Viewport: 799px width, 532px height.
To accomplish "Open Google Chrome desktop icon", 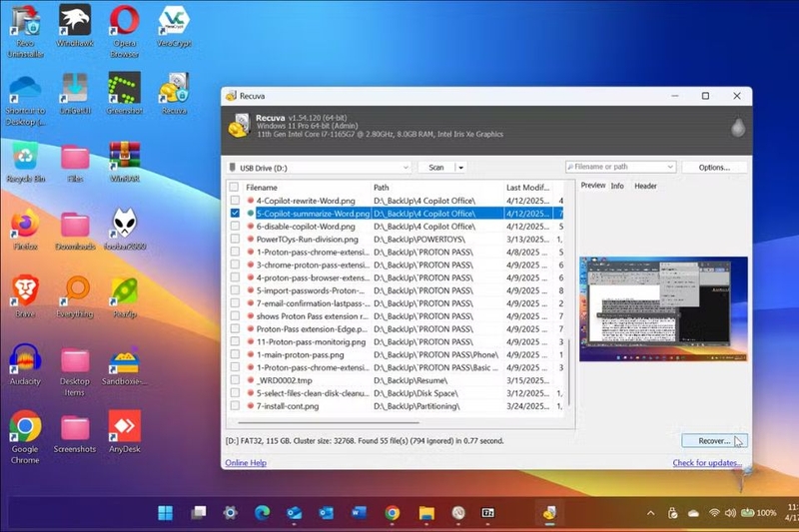I will click(x=25, y=437).
